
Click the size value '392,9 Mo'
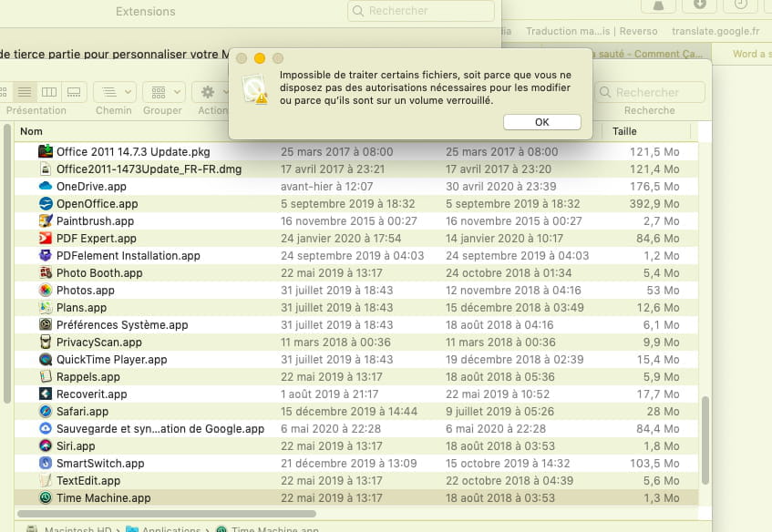(654, 204)
